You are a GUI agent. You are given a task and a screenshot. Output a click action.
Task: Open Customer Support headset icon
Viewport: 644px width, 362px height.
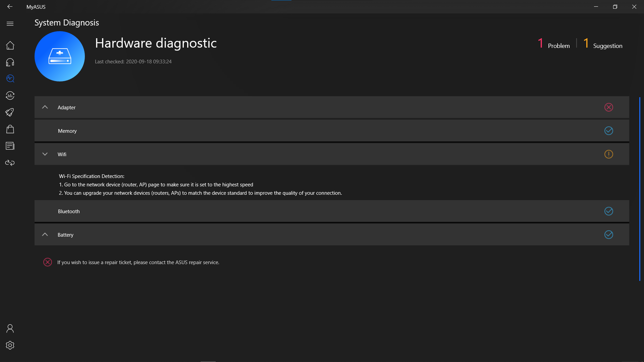point(10,62)
